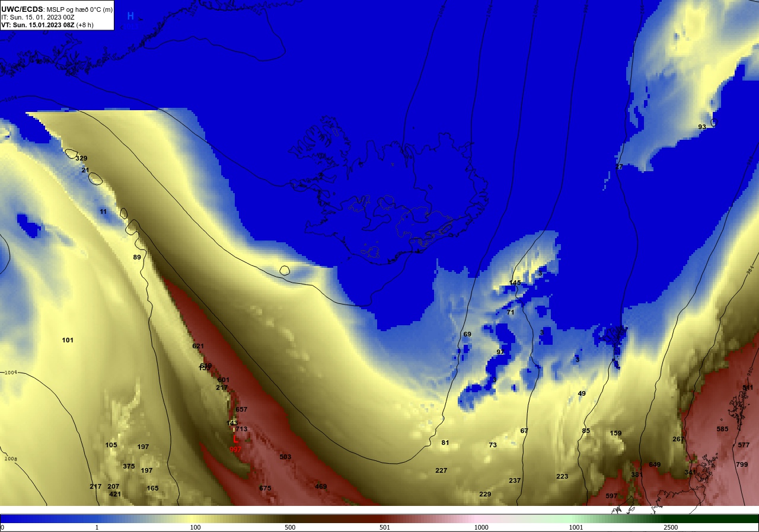The width and height of the screenshot is (759, 532).
Task: Click the legend label '500'
Action: point(290,527)
